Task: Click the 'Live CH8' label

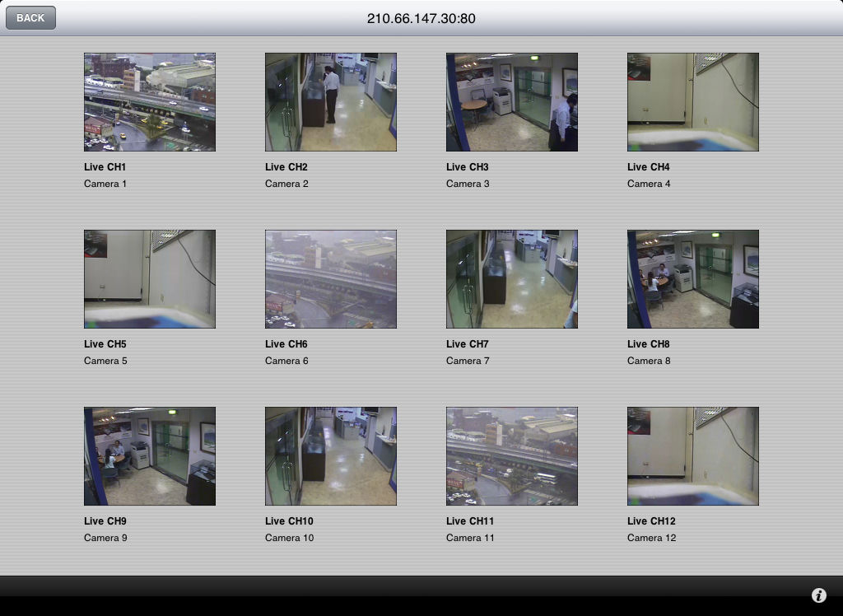Action: click(649, 343)
